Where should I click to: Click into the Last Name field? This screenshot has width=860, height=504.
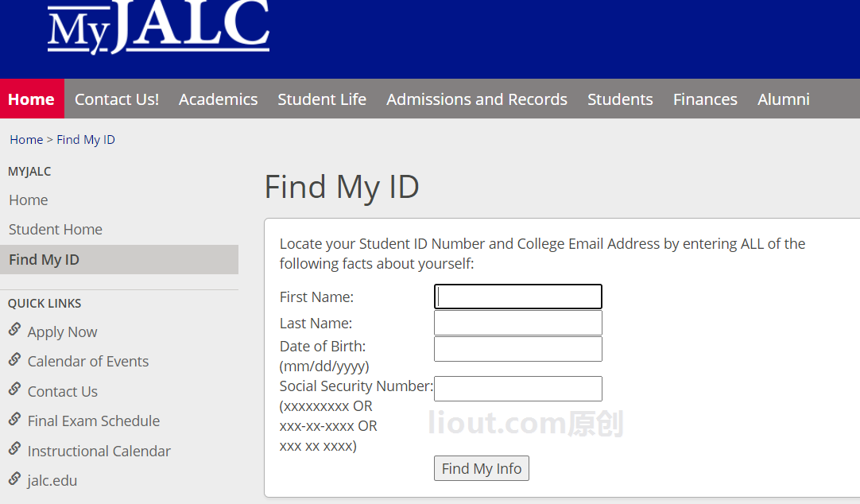pos(517,323)
